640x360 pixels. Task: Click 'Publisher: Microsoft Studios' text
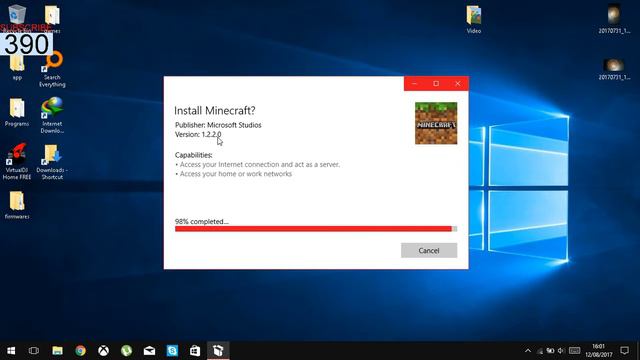point(218,125)
